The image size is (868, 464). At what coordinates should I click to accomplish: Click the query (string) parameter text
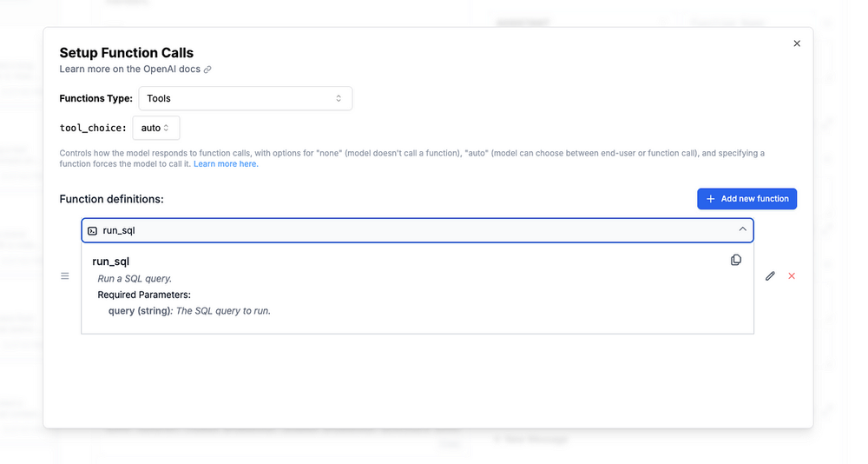pos(140,310)
